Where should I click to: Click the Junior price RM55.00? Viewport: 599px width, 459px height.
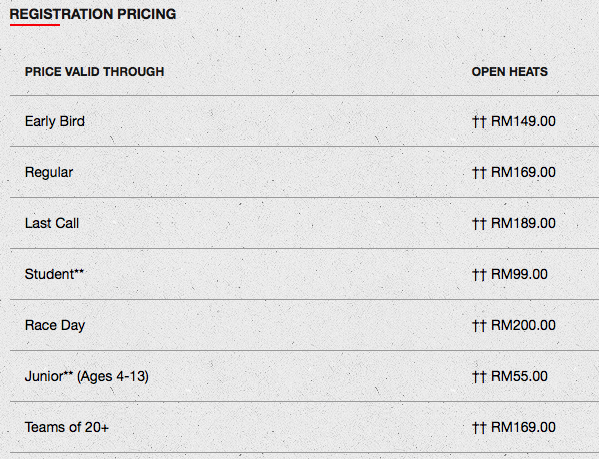coord(519,376)
